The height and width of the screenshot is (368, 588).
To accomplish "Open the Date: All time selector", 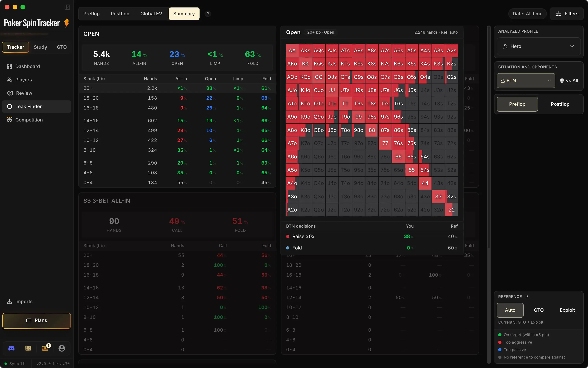I will (527, 14).
